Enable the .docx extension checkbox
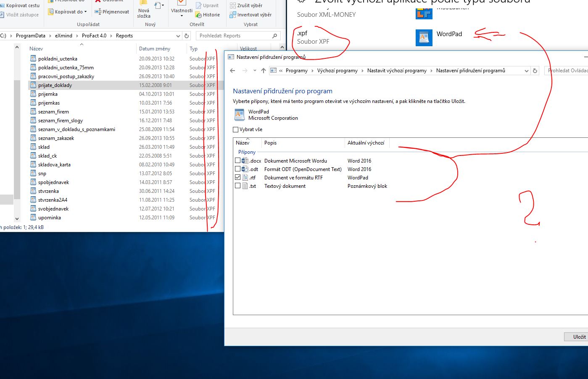588x379 pixels. click(238, 161)
